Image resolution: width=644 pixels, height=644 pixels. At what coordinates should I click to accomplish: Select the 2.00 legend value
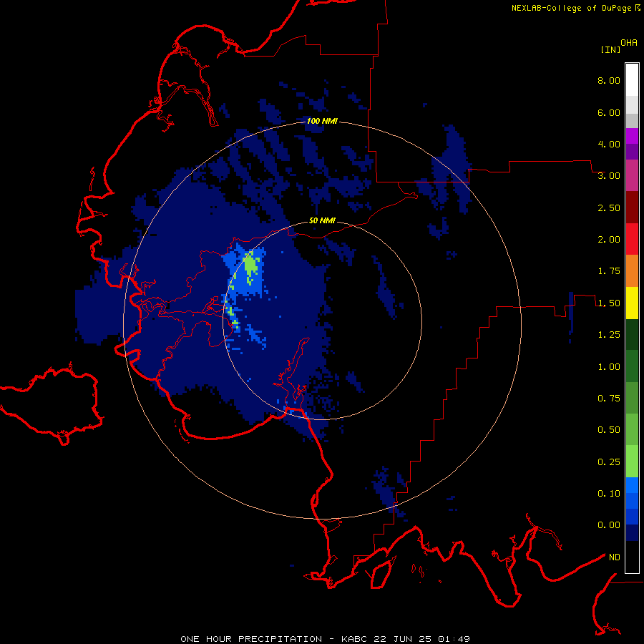point(609,240)
